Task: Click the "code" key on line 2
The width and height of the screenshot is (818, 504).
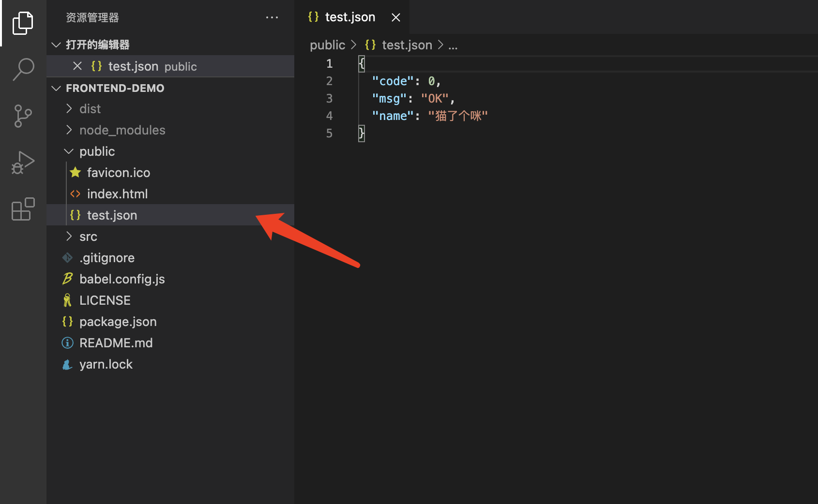Action: tap(393, 81)
